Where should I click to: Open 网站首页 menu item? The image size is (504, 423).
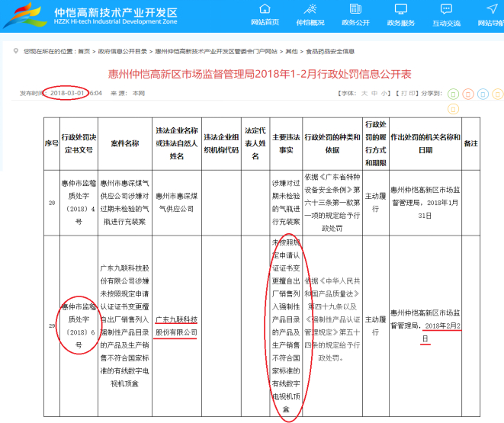(265, 22)
